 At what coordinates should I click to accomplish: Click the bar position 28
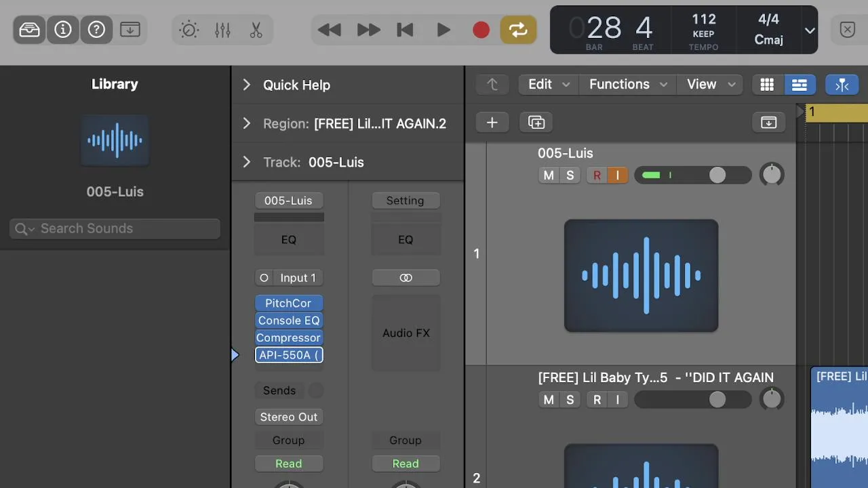point(604,28)
